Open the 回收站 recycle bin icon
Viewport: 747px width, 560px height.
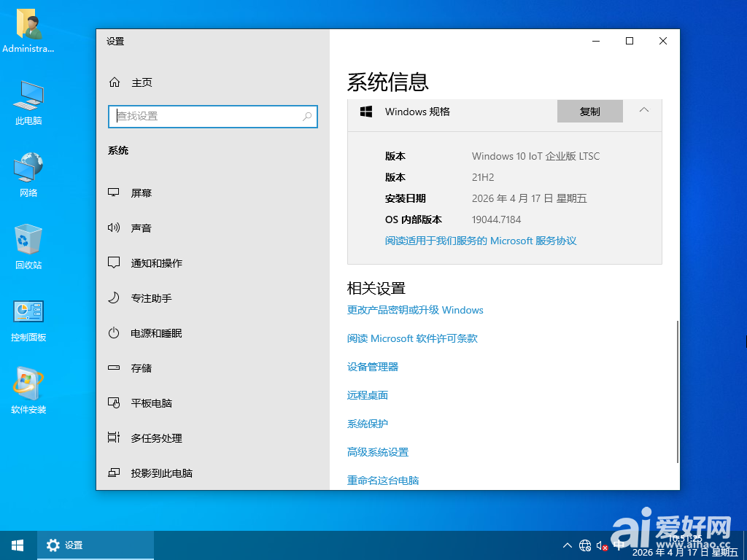coord(28,246)
